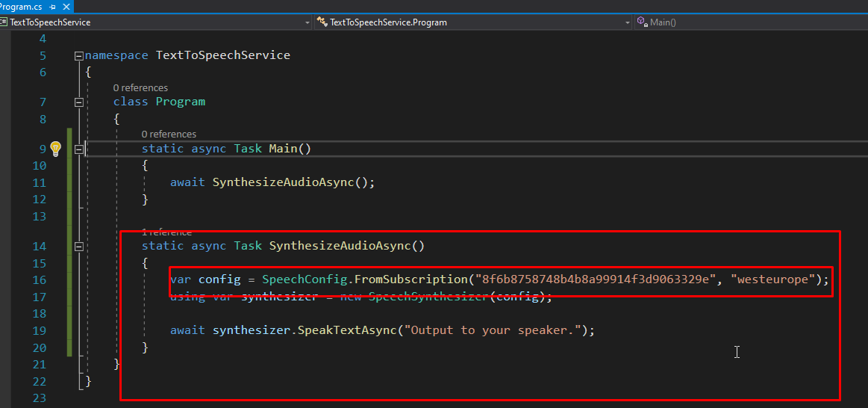Viewport: 868px width, 408px height.
Task: Open 0 references link above Main method
Action: (169, 135)
